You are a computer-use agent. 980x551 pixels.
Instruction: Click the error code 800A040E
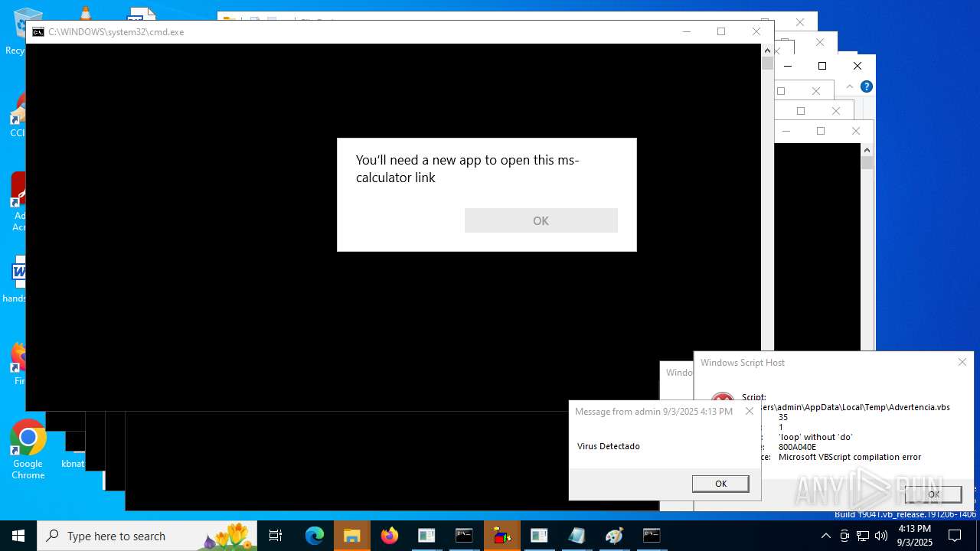(x=797, y=447)
